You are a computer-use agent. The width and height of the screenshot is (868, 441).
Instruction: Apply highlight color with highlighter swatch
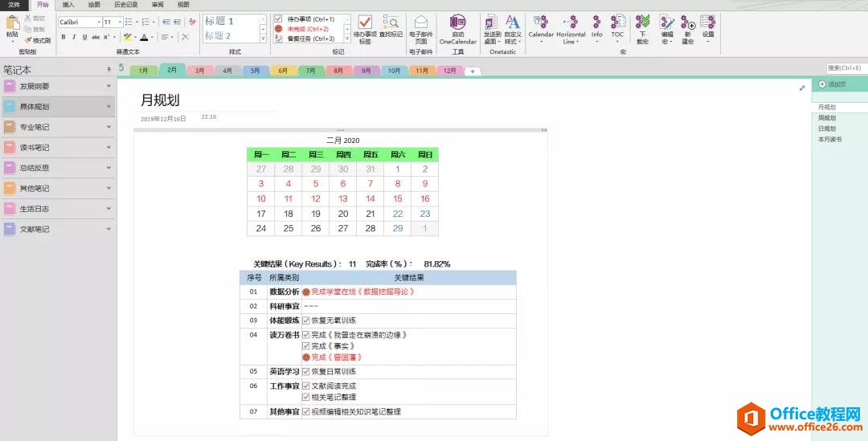point(127,37)
